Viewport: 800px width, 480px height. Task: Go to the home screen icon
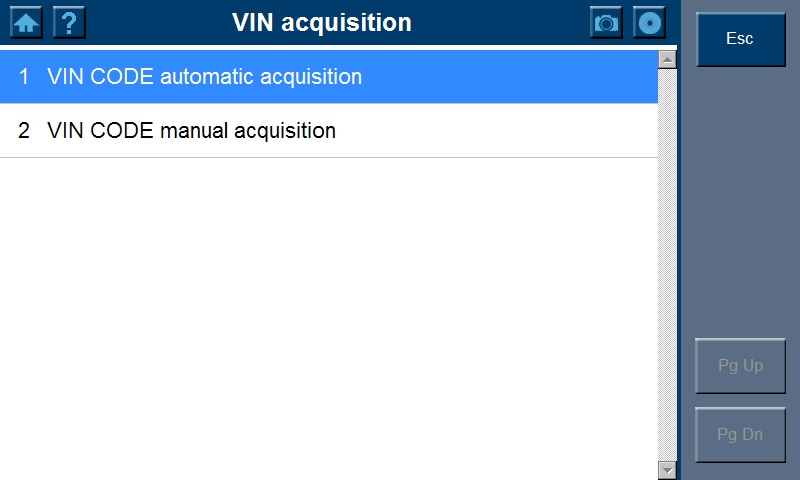click(x=26, y=22)
